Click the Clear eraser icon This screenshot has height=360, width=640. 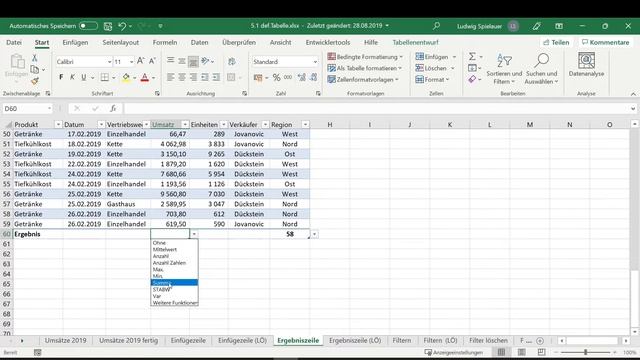coord(472,79)
